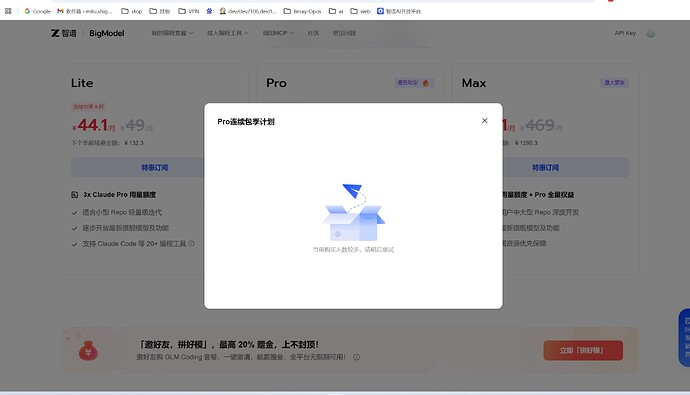Click the info icon after 20+ 编程工具
This screenshot has height=395, width=690.
tap(191, 243)
